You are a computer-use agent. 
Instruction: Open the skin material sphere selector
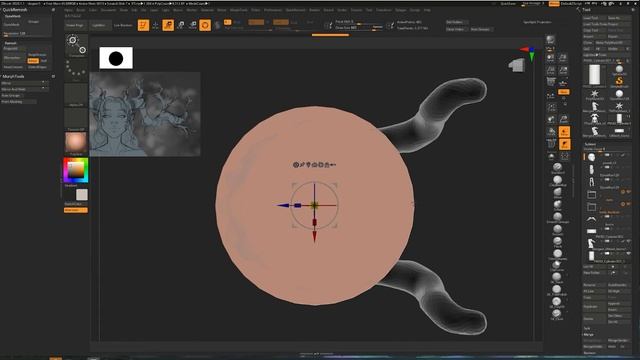(76, 143)
